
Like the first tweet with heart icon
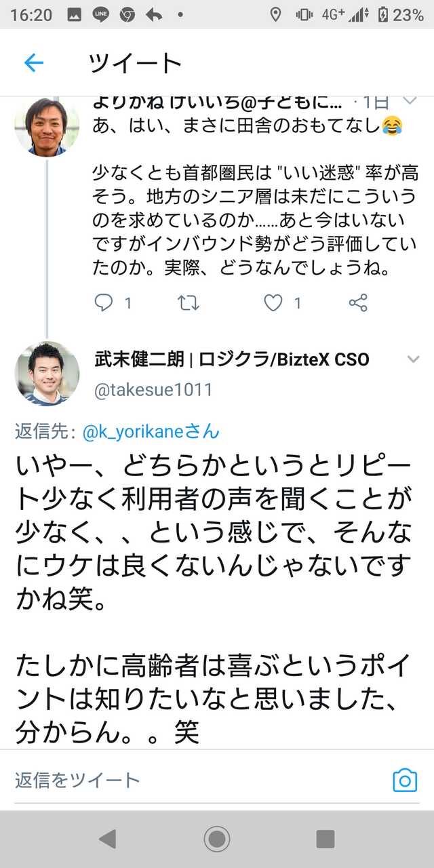coord(273,303)
